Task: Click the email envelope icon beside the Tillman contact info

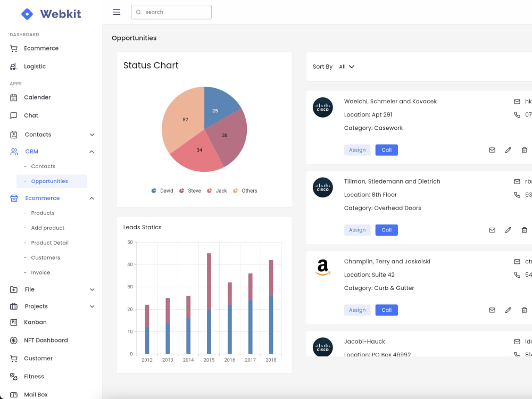Action: pyautogui.click(x=517, y=182)
